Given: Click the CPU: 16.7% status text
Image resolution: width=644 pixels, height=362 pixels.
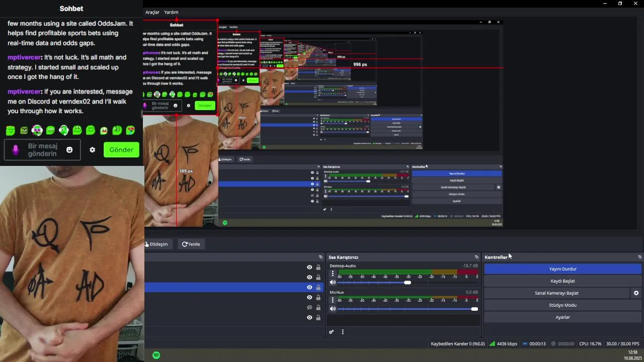Looking at the screenshot, I should click(x=590, y=344).
